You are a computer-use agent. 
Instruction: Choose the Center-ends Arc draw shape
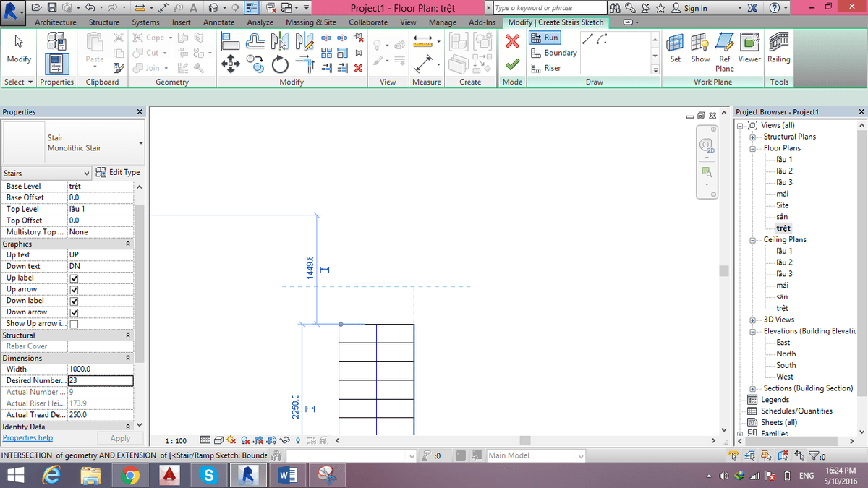(x=601, y=38)
